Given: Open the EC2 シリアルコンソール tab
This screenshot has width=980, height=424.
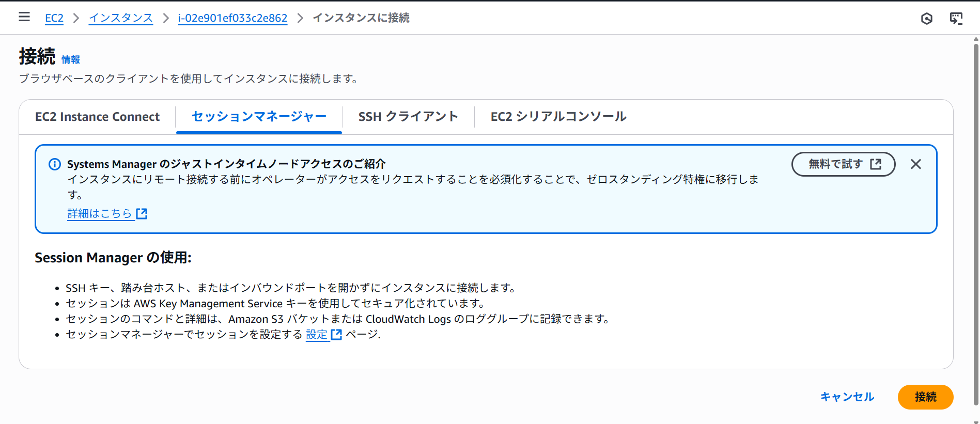Looking at the screenshot, I should [558, 117].
